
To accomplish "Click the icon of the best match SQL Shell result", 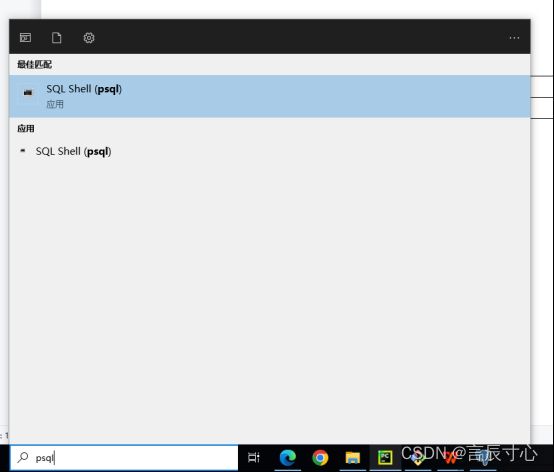I will click(x=28, y=93).
